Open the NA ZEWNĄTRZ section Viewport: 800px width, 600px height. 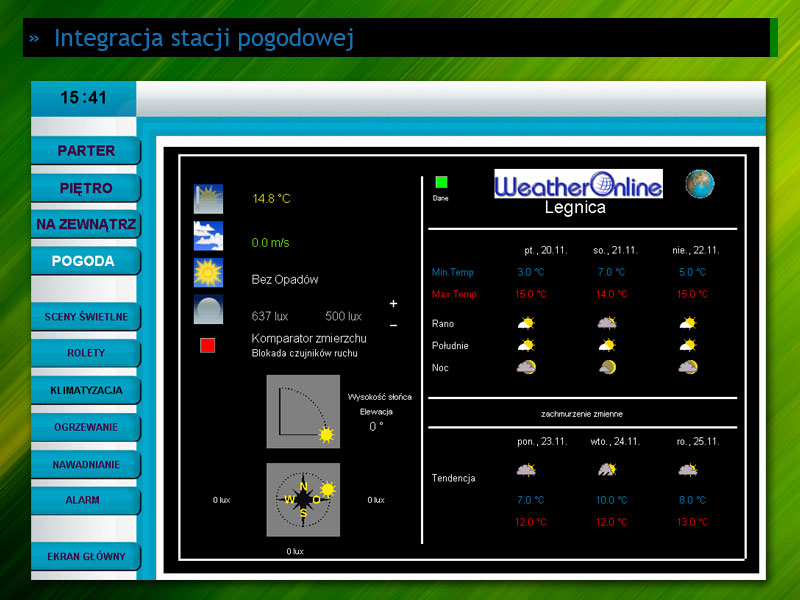tap(86, 224)
